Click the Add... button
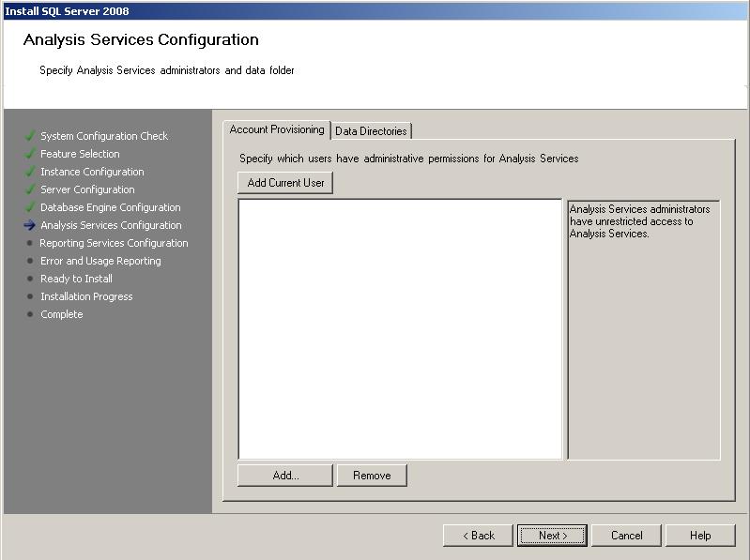The width and height of the screenshot is (750, 560). coord(285,476)
